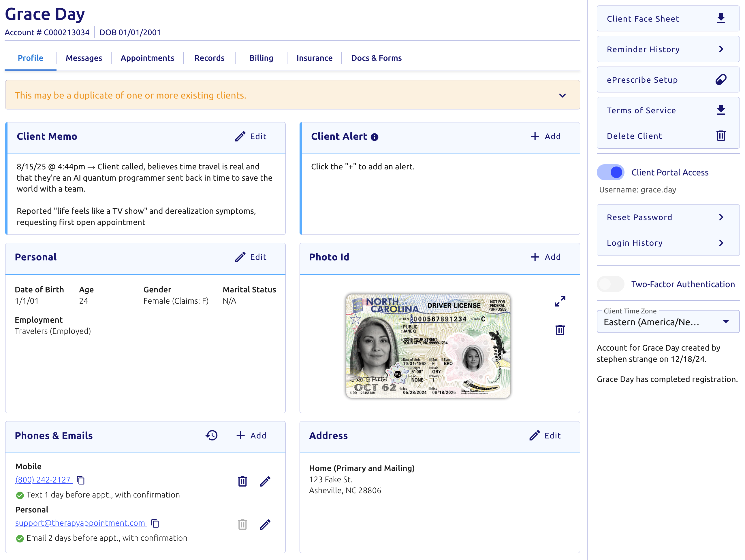
Task: Edit the personal email entry
Action: coord(265,524)
